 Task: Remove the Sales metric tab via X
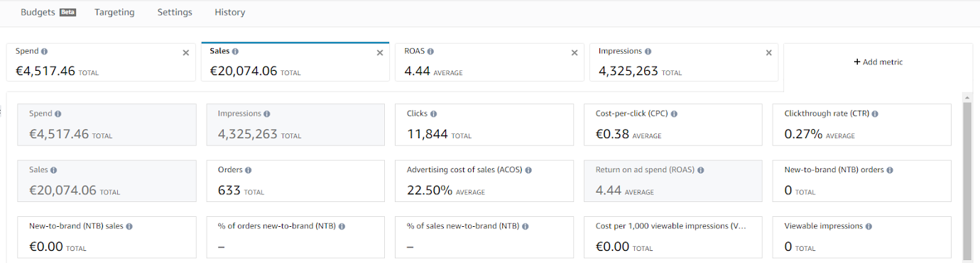click(x=380, y=52)
